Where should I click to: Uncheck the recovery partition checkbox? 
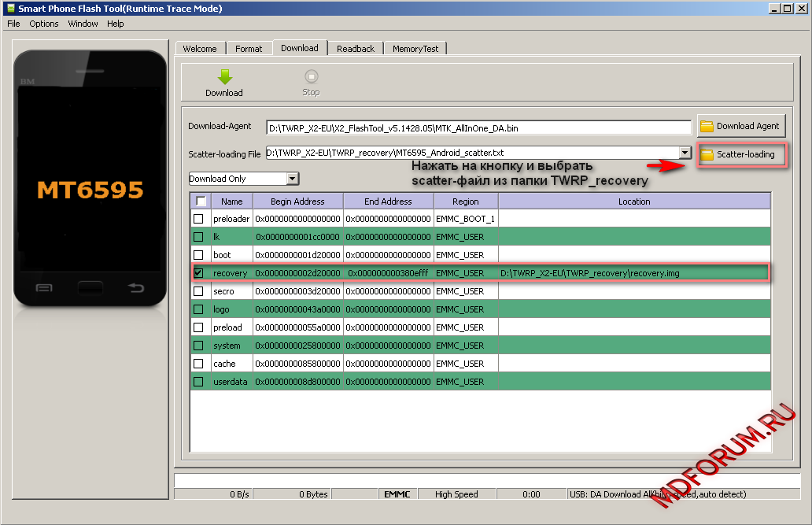tap(199, 273)
